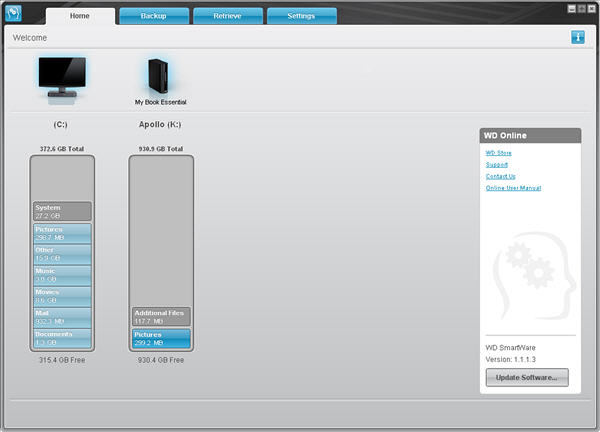Click the Welcome heading text
Image resolution: width=600 pixels, height=432 pixels.
coord(30,38)
